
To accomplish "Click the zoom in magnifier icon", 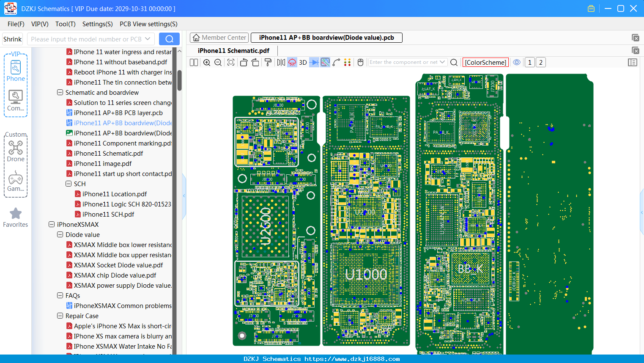I will pos(207,63).
